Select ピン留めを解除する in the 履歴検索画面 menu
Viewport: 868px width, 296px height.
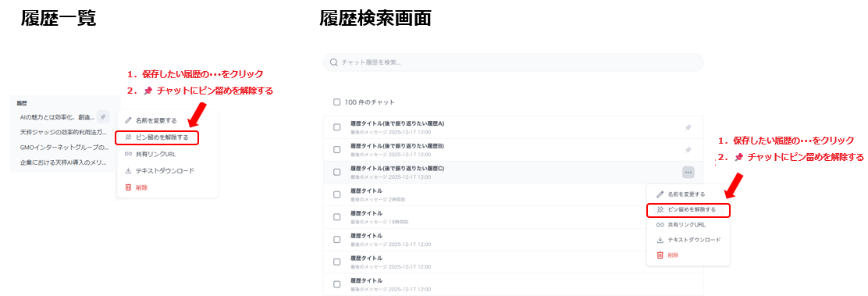pos(688,210)
